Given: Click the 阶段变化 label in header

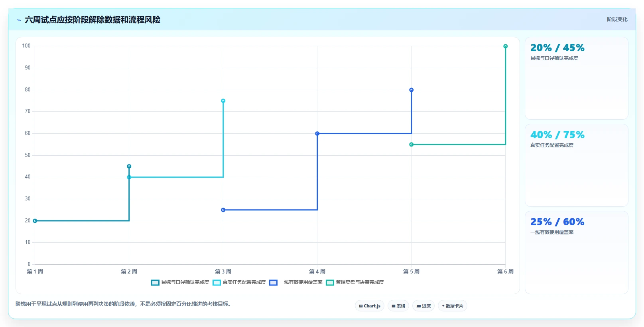Looking at the screenshot, I should (617, 19).
